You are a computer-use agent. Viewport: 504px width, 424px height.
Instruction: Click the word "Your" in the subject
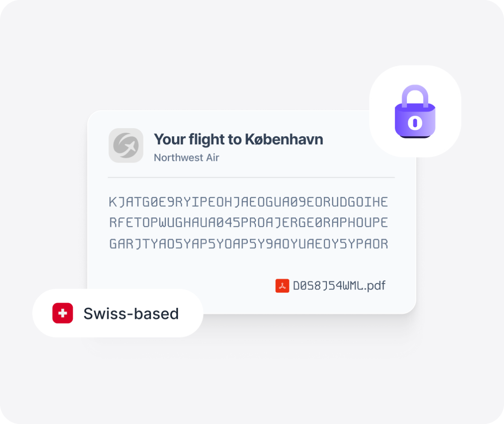[171, 139]
